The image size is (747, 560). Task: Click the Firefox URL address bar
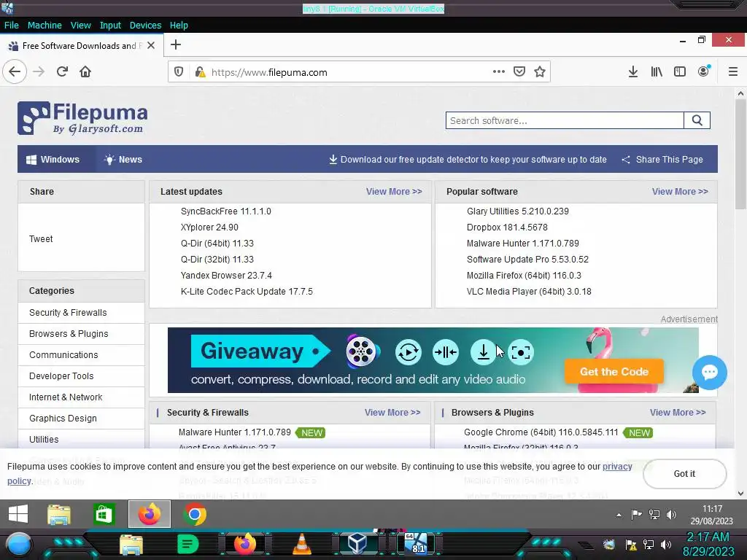click(x=350, y=72)
